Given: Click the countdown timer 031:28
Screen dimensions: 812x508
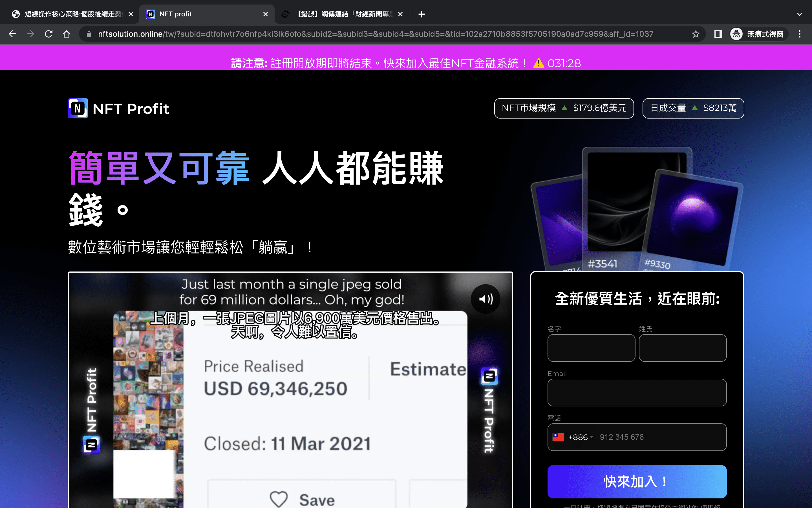Looking at the screenshot, I should coord(564,63).
